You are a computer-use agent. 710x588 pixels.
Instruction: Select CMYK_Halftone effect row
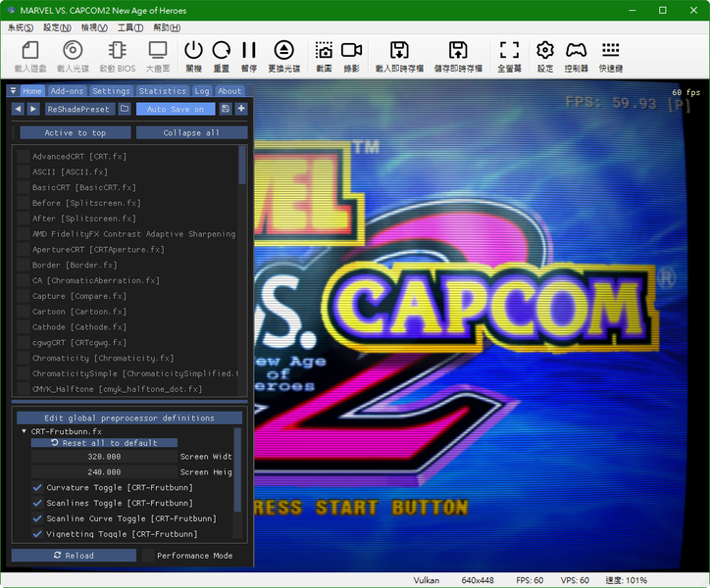[118, 389]
